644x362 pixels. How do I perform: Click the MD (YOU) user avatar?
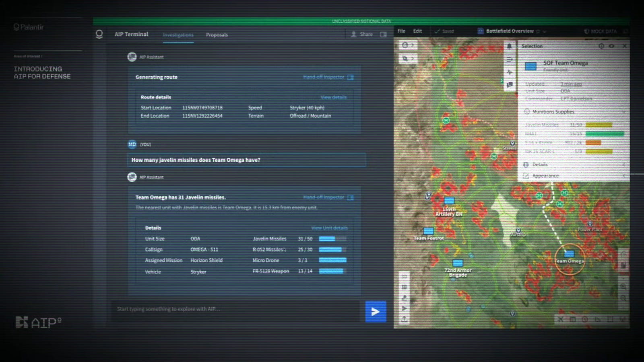[x=132, y=144]
